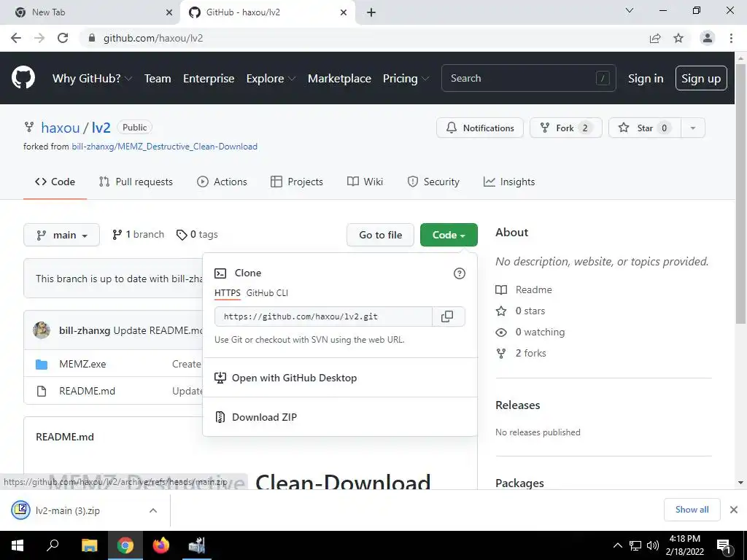Image resolution: width=747 pixels, height=560 pixels.
Task: Open the taskbar notification center icon
Action: [724, 545]
